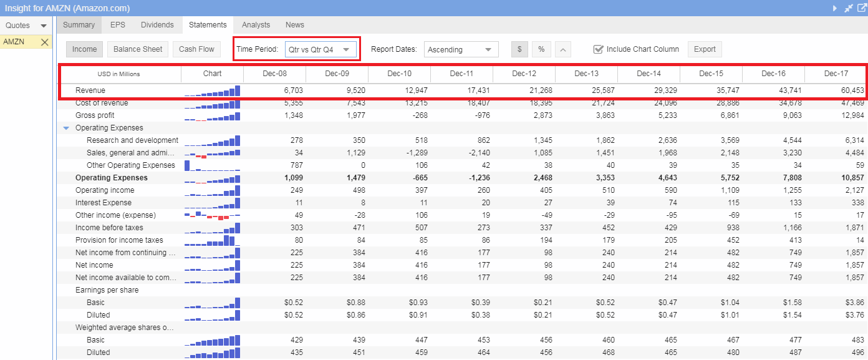Open the Report Dates Ascending dropdown
Screen dimensions: 868x360
461,49
